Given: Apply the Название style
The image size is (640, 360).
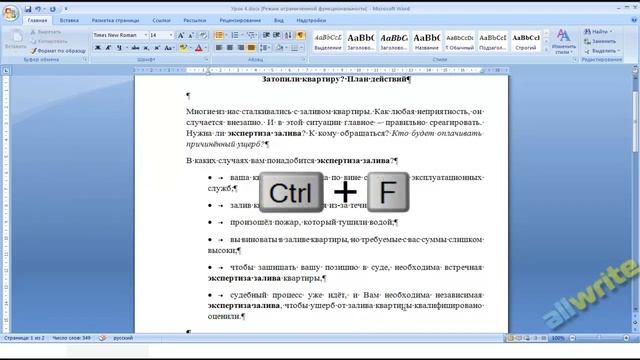Looking at the screenshot, I should coord(427,42).
